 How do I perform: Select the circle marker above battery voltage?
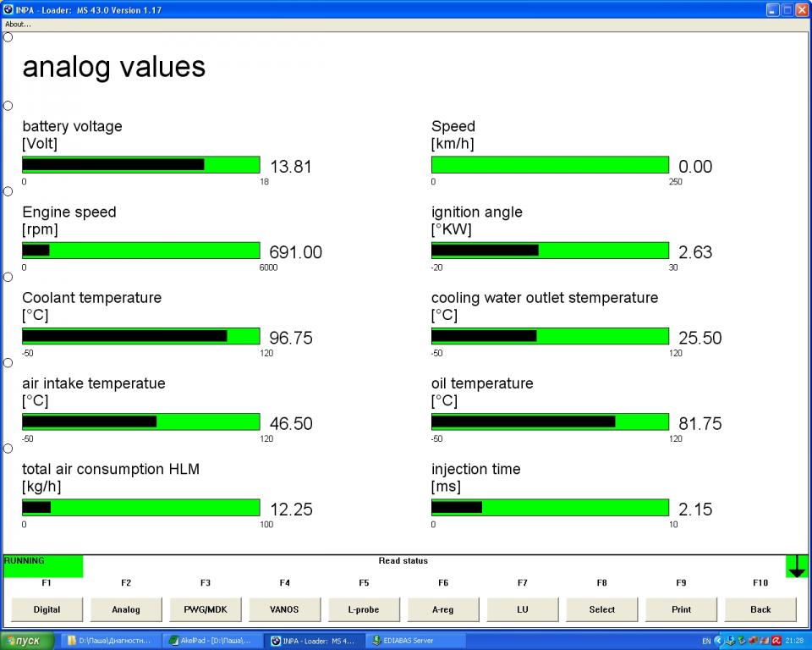click(x=8, y=106)
